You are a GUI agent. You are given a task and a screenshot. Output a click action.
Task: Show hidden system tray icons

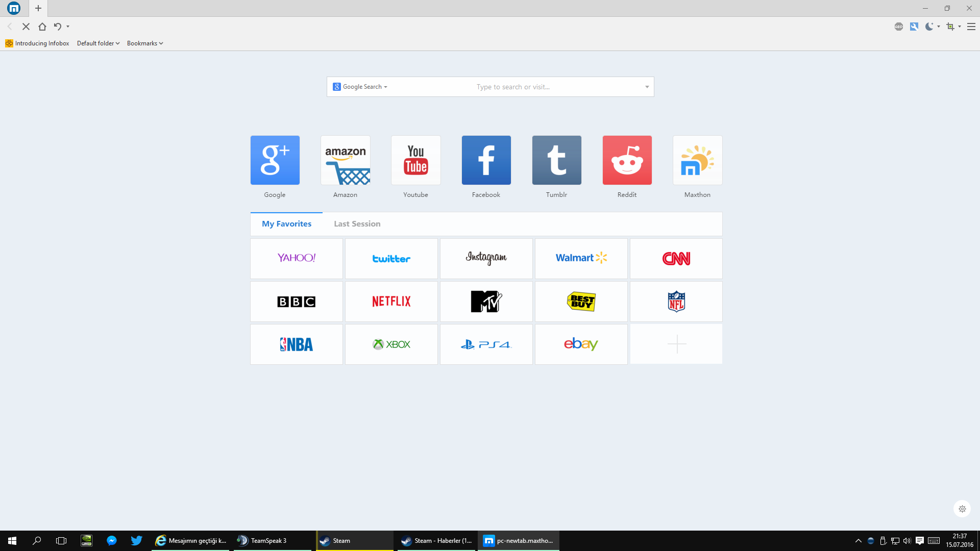pyautogui.click(x=859, y=541)
